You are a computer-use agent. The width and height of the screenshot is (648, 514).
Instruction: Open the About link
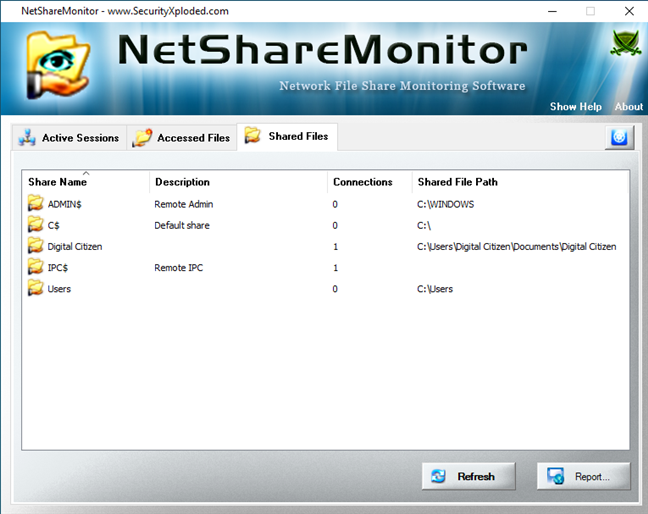pos(629,107)
